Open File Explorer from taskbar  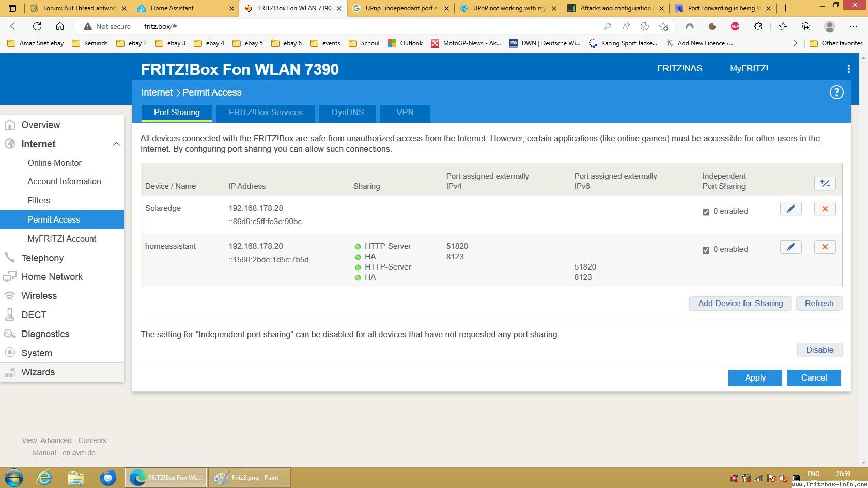pos(76,478)
